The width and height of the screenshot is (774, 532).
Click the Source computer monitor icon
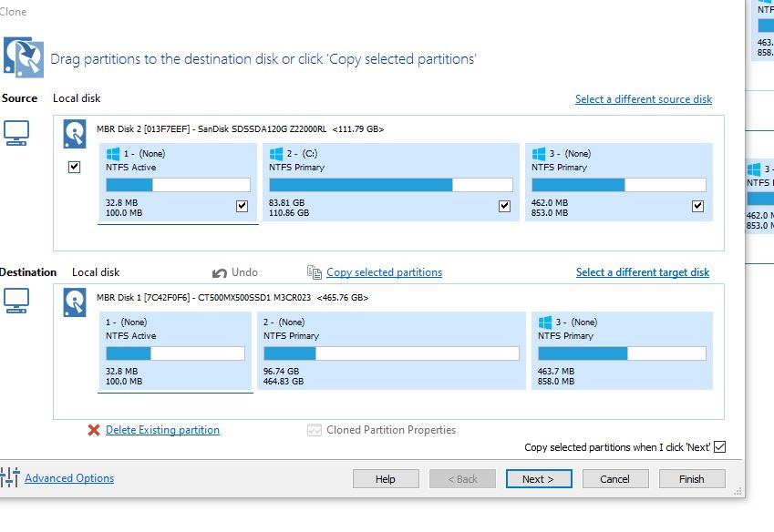pos(16,132)
